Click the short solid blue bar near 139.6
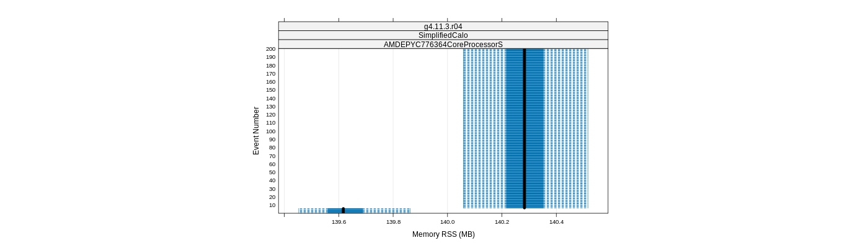This screenshot has width=868, height=248. pos(345,211)
